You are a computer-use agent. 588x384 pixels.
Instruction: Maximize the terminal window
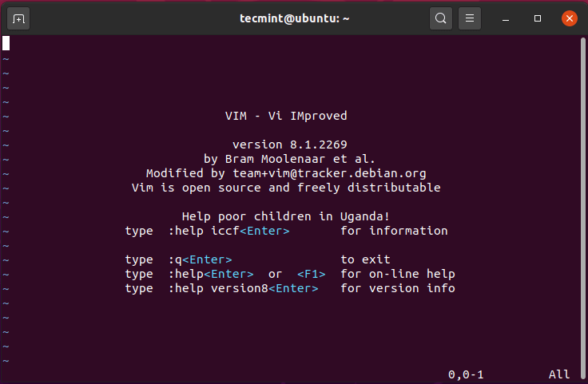pyautogui.click(x=538, y=18)
